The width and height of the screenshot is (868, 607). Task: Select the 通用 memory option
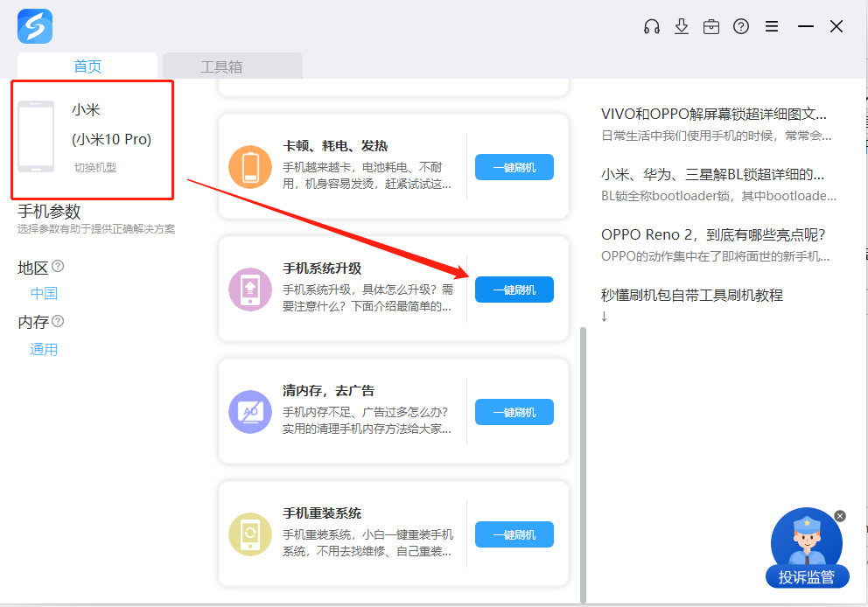[x=44, y=349]
